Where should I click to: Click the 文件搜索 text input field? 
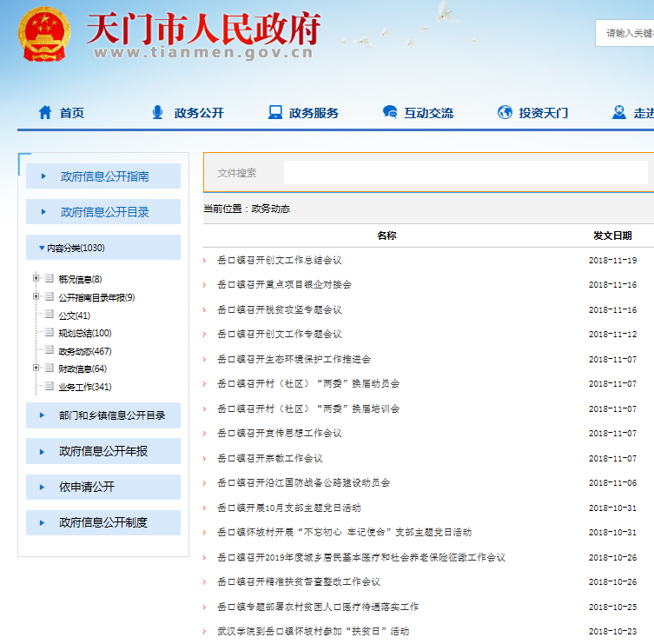(x=465, y=173)
